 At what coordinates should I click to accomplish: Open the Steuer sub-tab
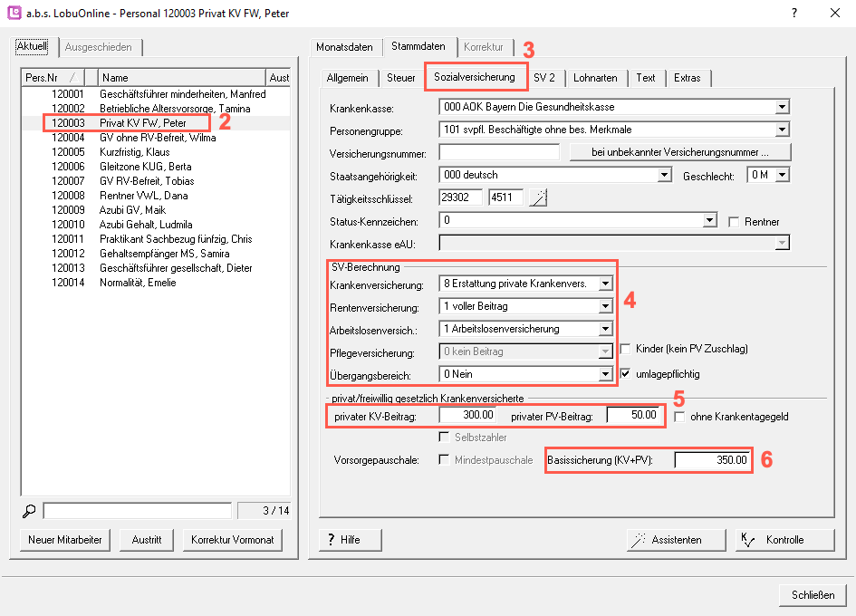point(400,78)
